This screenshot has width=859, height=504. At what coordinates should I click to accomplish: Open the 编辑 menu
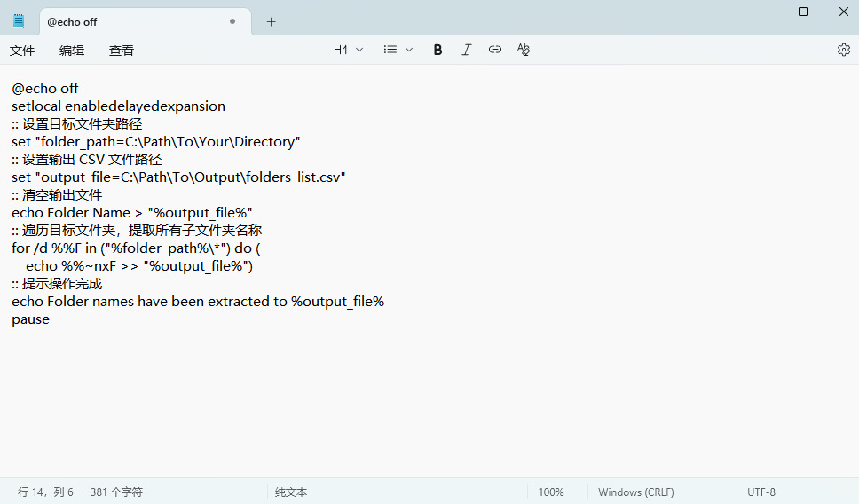72,51
